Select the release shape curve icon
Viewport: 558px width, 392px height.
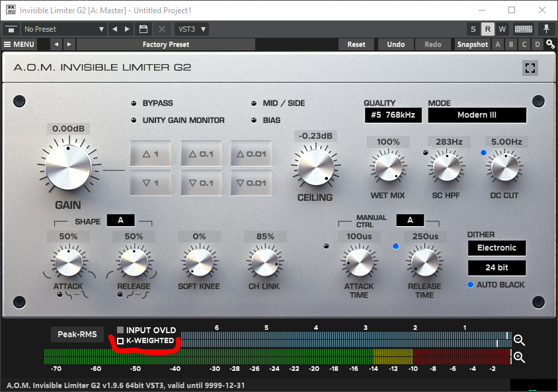click(134, 295)
